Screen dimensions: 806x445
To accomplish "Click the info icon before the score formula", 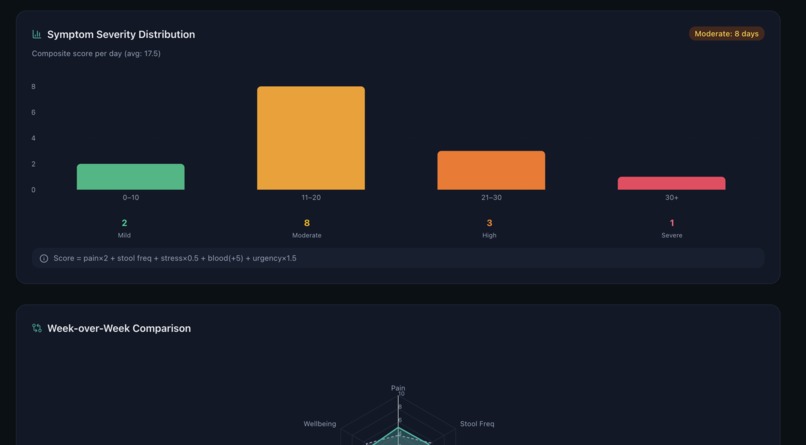I will click(x=44, y=258).
